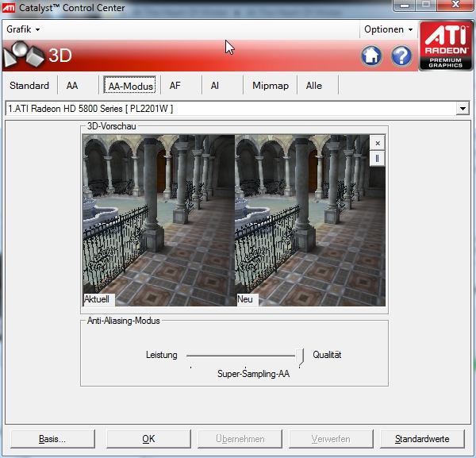Click the ATI icon in title bar
This screenshot has width=476, height=458.
pyautogui.click(x=9, y=7)
